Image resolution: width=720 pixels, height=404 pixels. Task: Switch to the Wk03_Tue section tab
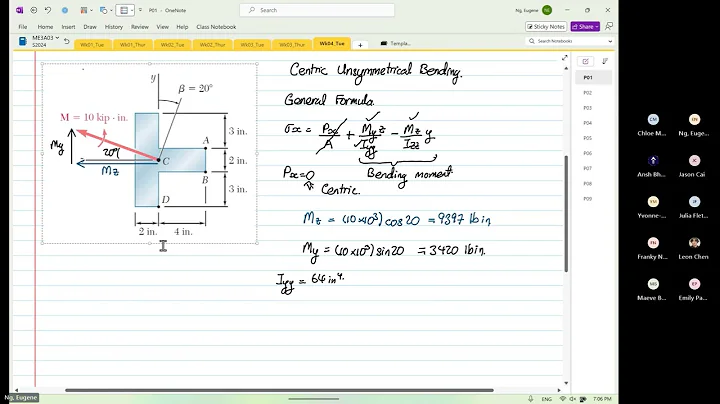pos(252,45)
